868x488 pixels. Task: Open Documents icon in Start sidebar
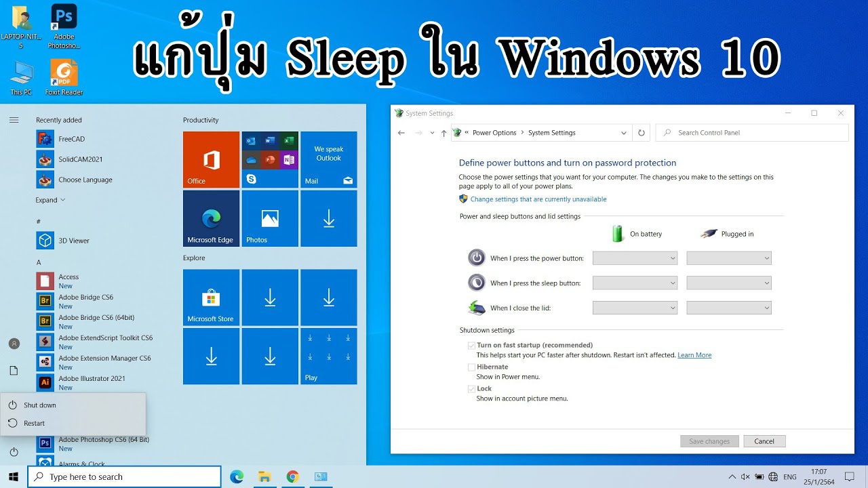[14, 370]
